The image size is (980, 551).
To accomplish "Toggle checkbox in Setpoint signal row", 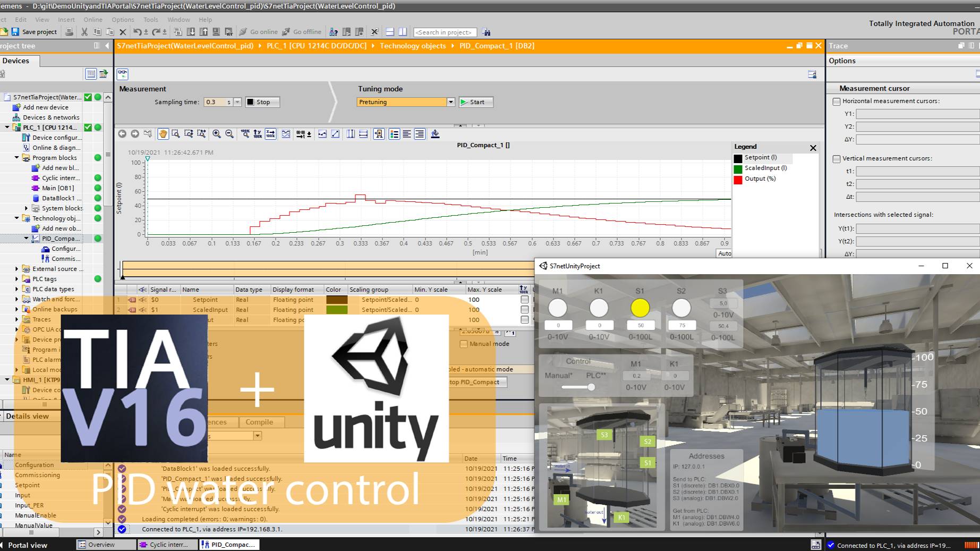I will pyautogui.click(x=525, y=300).
